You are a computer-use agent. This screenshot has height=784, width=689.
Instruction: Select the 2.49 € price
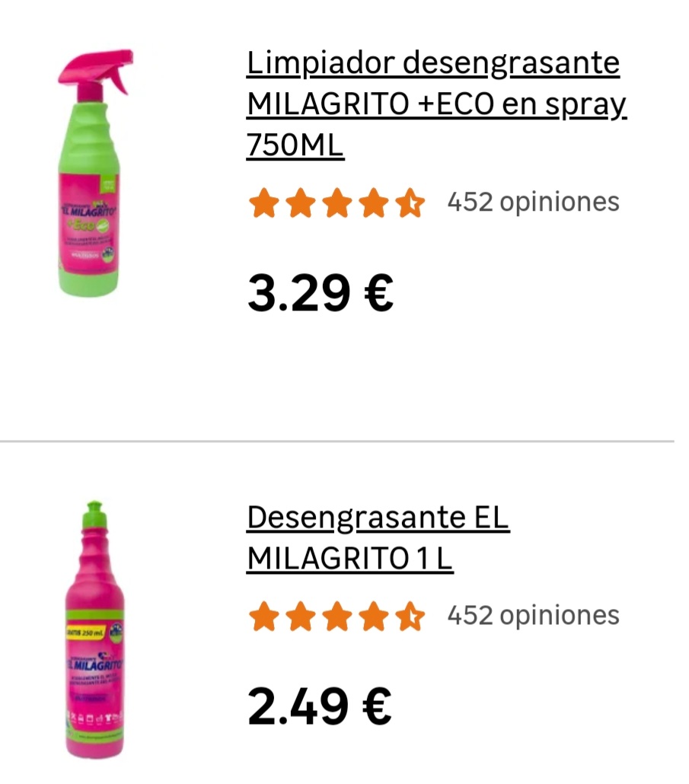pos(320,706)
